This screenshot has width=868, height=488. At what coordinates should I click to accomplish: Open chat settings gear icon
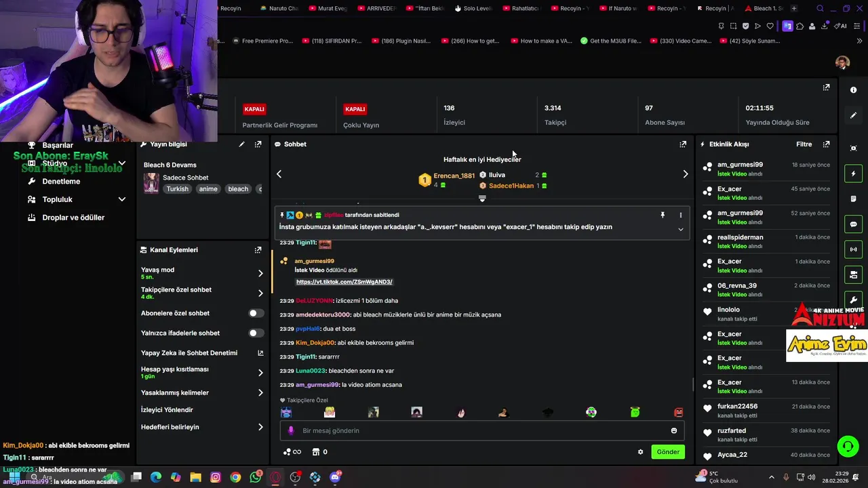click(640, 452)
